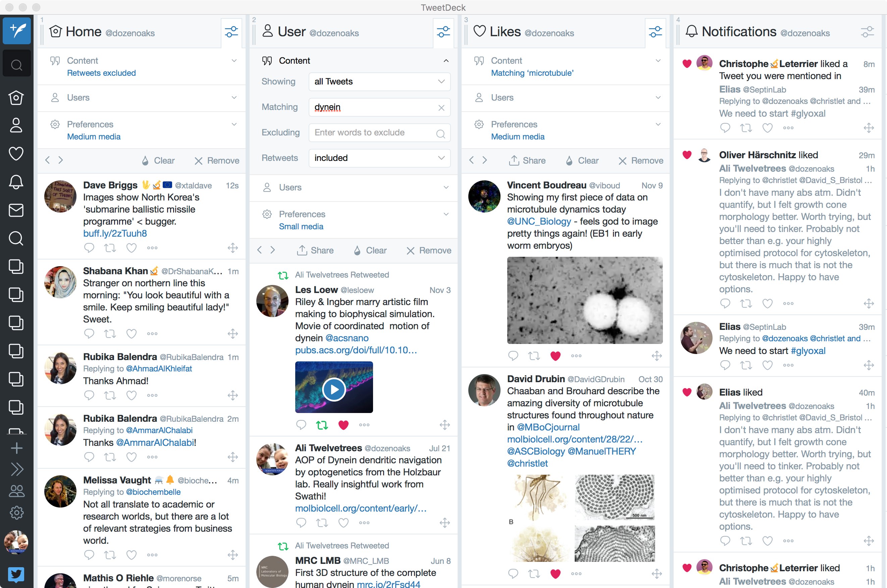This screenshot has width=887, height=588.
Task: Toggle Likes column filter settings icon
Action: pyautogui.click(x=656, y=32)
